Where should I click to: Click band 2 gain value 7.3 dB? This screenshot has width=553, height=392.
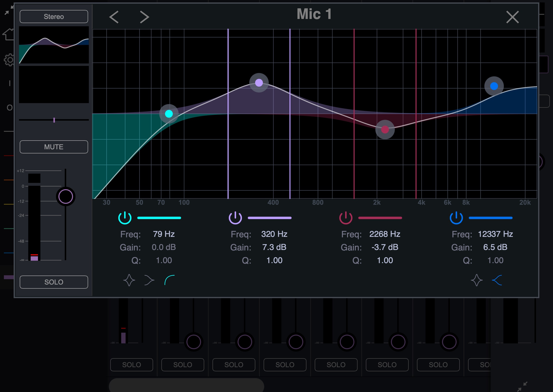click(x=274, y=247)
